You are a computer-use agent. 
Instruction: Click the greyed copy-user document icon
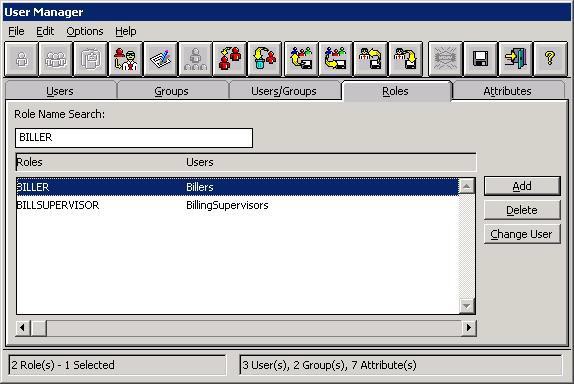90,59
